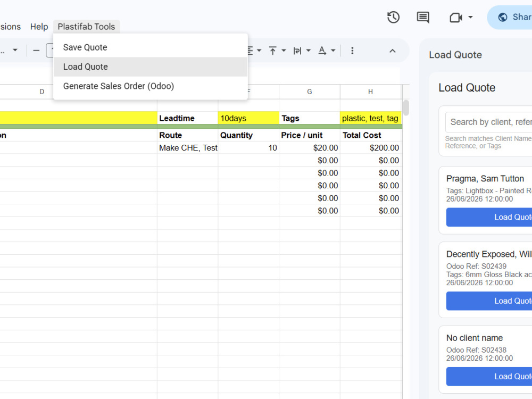Choose Load Quote from the menu
This screenshot has width=532, height=399.
pyautogui.click(x=151, y=67)
